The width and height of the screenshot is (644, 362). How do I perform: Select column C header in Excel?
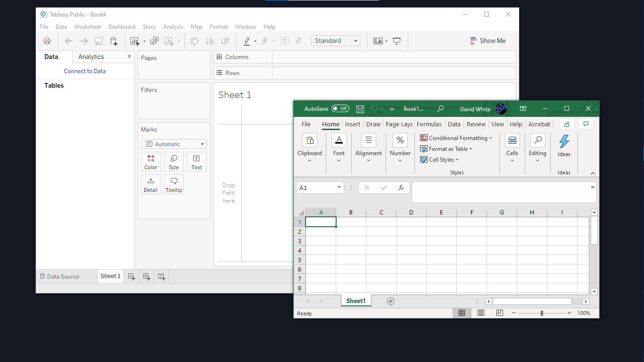[x=381, y=213]
